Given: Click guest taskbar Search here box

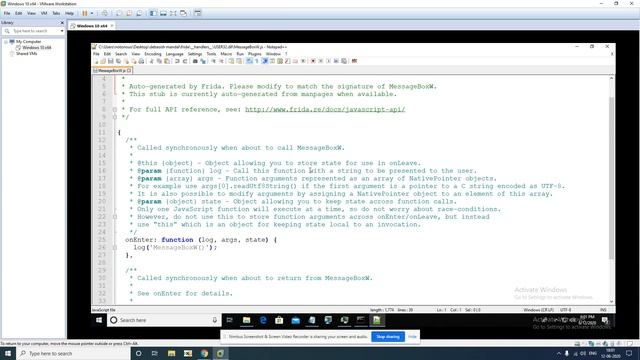Looking at the screenshot, I should pyautogui.click(x=164, y=320).
